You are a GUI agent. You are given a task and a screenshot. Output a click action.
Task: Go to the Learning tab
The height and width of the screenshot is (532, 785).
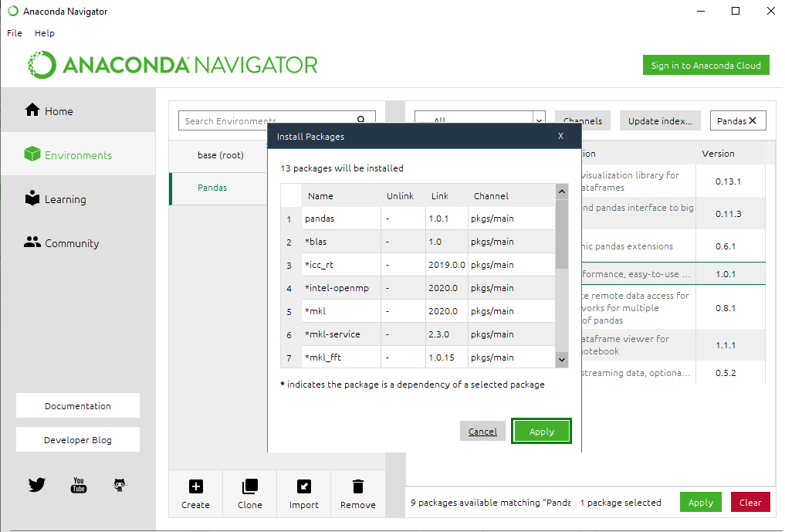[x=65, y=199]
